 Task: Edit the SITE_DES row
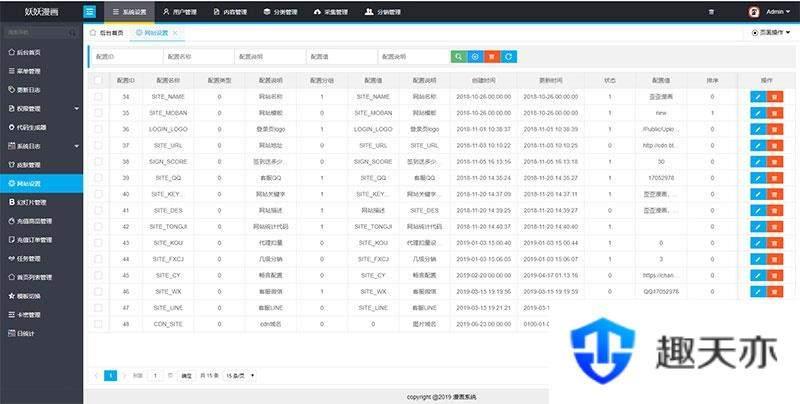click(x=758, y=211)
